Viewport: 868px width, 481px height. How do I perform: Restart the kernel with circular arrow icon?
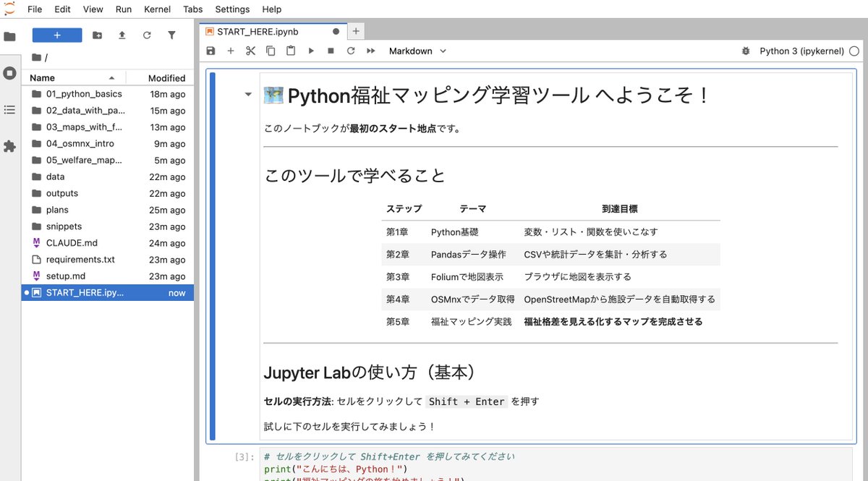coord(351,51)
